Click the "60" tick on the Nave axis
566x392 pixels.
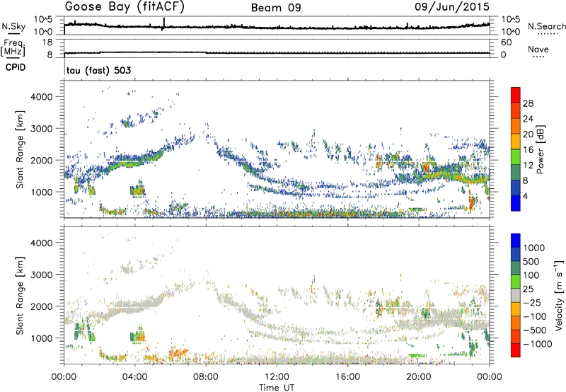tap(507, 42)
